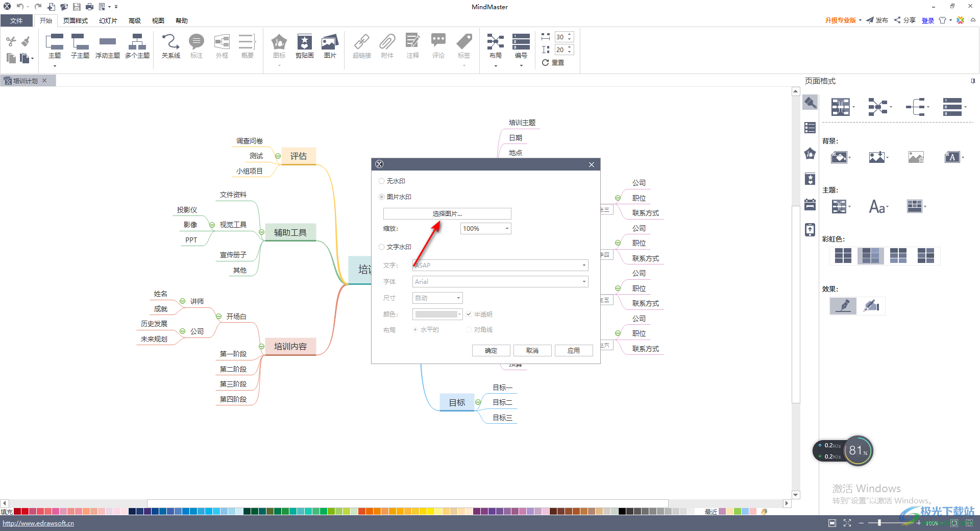980x531 pixels.
Task: Click the undo arrow icon
Action: (20, 7)
